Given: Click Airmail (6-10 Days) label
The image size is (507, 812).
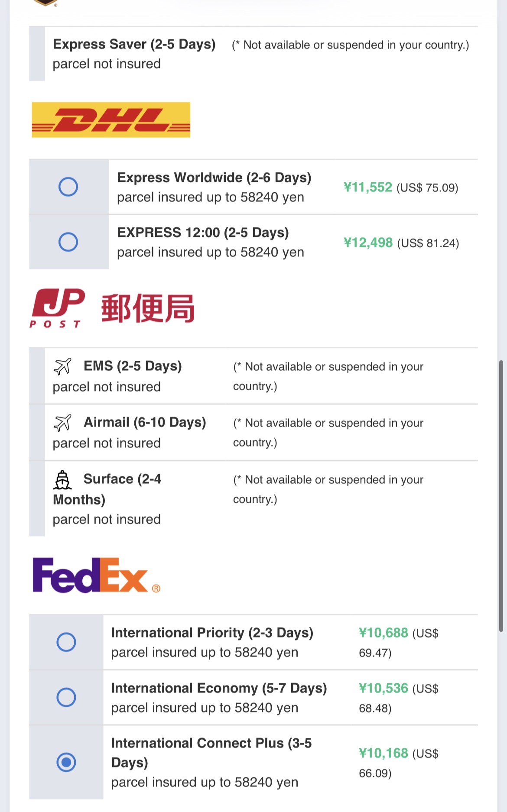Looking at the screenshot, I should (x=145, y=422).
